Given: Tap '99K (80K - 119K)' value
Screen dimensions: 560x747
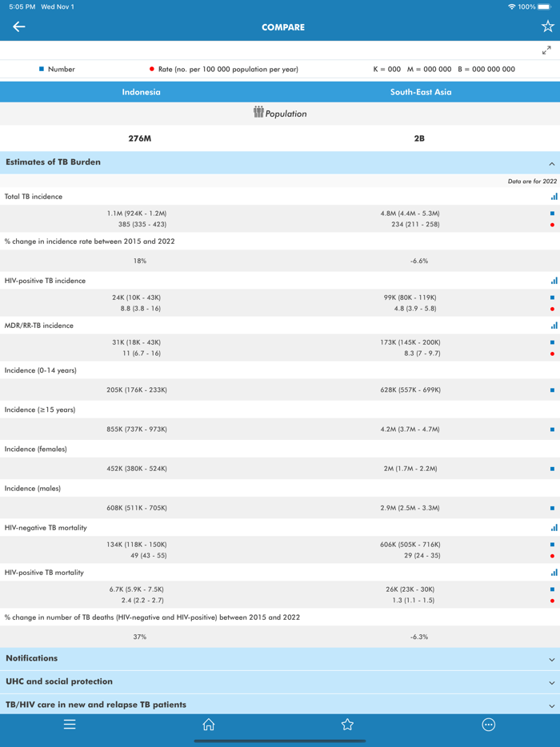Looking at the screenshot, I should pos(410,298).
